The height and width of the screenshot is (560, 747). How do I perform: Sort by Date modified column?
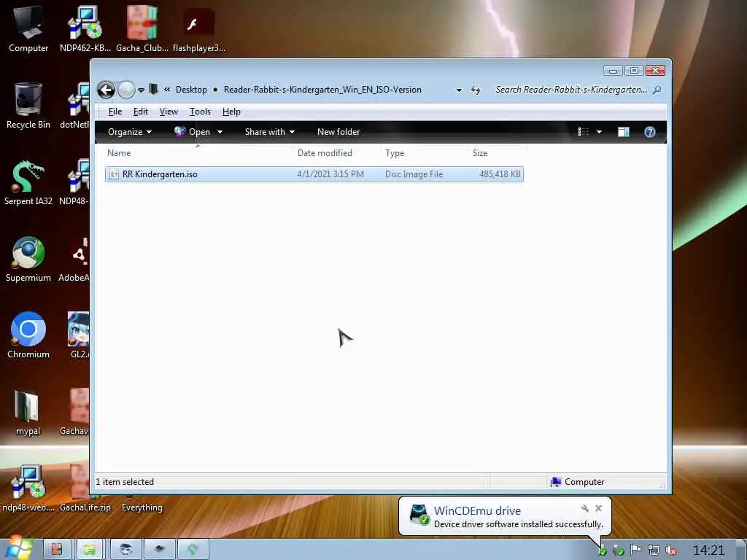click(x=325, y=153)
